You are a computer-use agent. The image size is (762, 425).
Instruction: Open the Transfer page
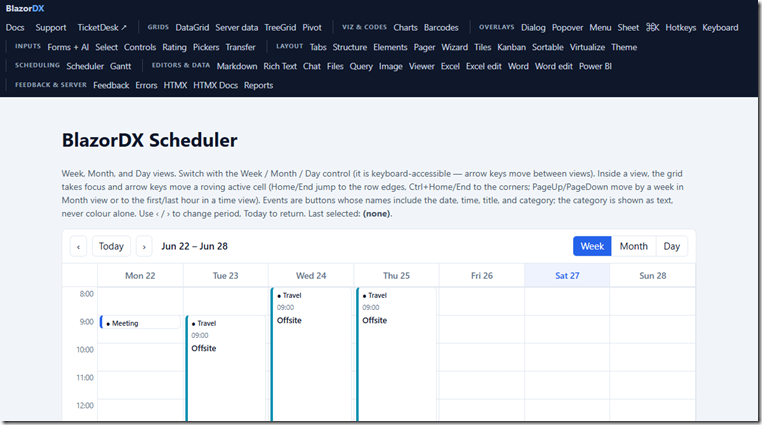pos(241,47)
